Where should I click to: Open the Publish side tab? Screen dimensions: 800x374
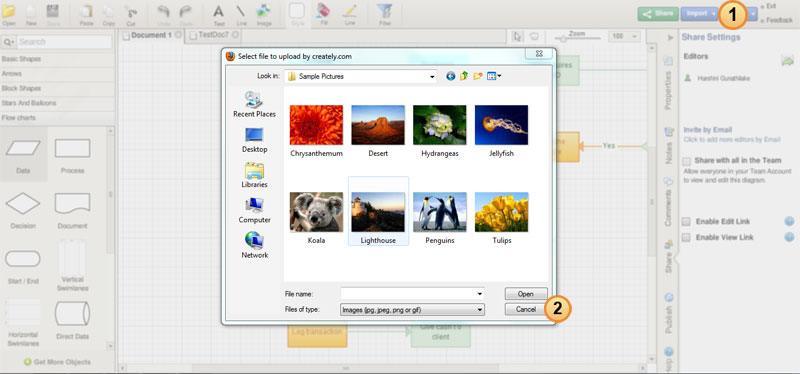pos(668,314)
